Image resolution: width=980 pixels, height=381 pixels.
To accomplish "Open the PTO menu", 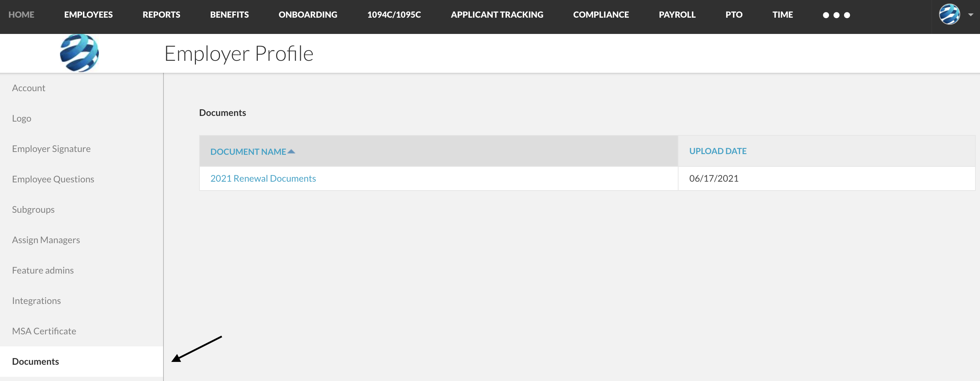I will 734,14.
